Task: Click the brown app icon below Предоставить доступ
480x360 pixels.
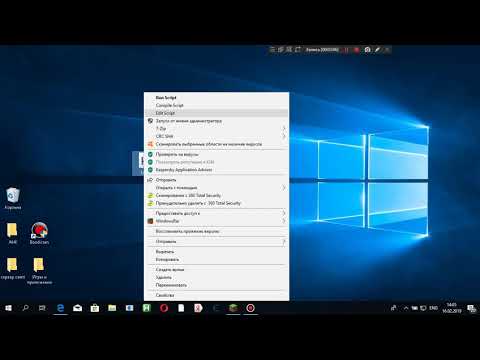Action: point(150,221)
